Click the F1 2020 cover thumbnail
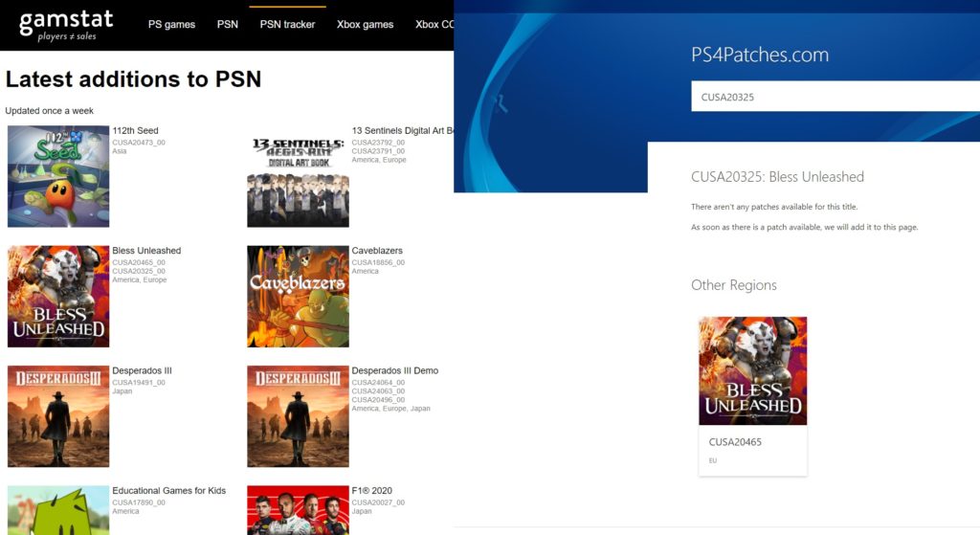The width and height of the screenshot is (980, 535). pos(299,510)
